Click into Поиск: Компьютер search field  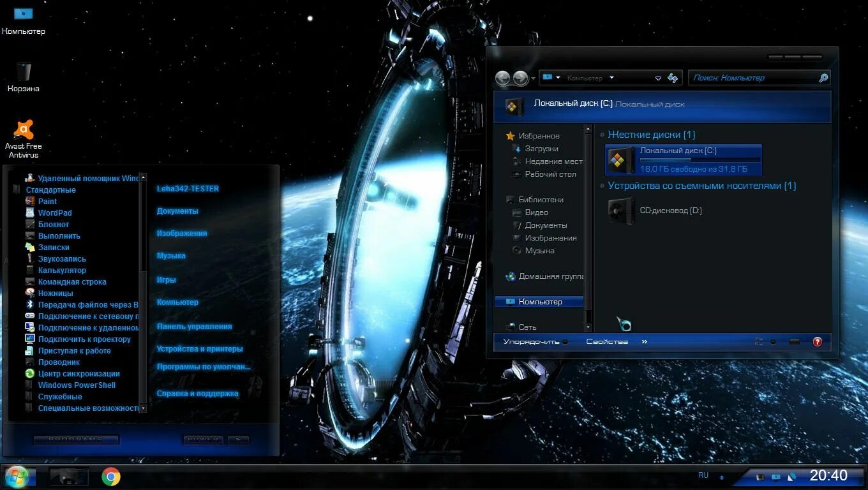[x=753, y=78]
